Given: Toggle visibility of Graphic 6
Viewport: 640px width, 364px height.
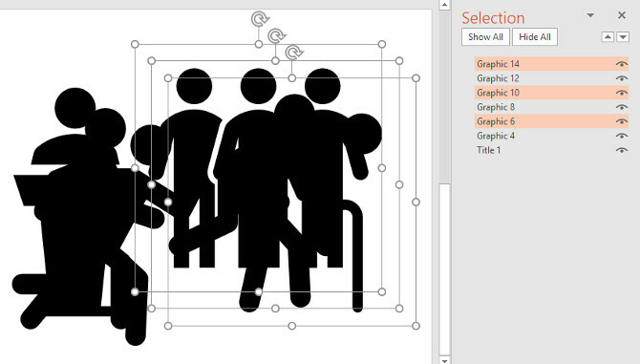Looking at the screenshot, I should 621,121.
